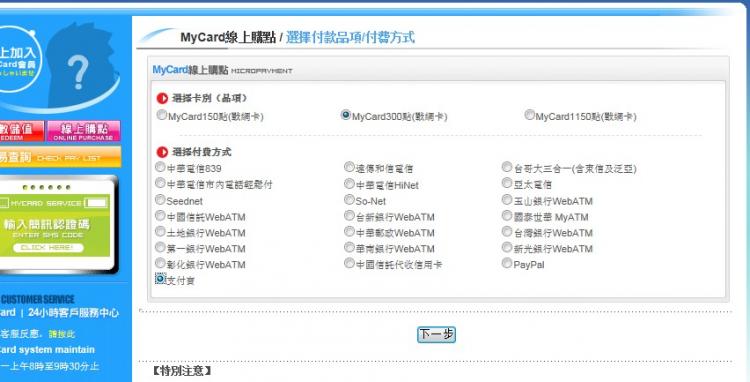This screenshot has height=382, width=750.
Task: Choose PayPal payment radio button
Action: (x=507, y=263)
